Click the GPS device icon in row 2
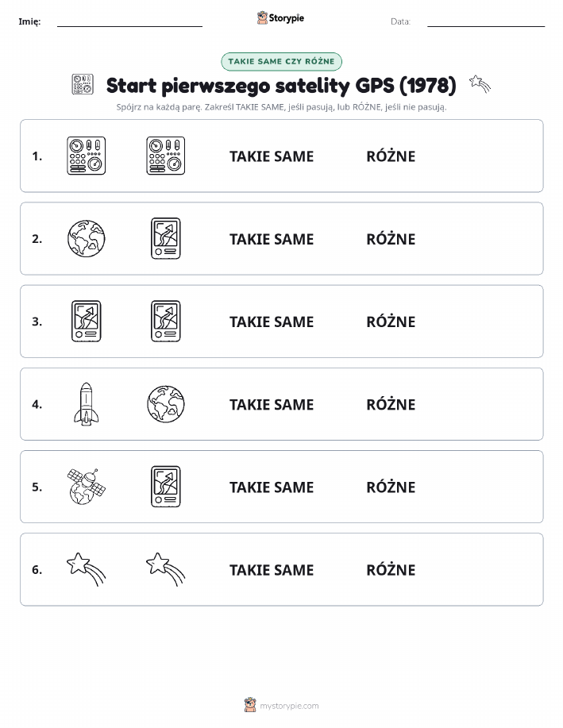Image resolution: width=563 pixels, height=728 pixels. 166,239
